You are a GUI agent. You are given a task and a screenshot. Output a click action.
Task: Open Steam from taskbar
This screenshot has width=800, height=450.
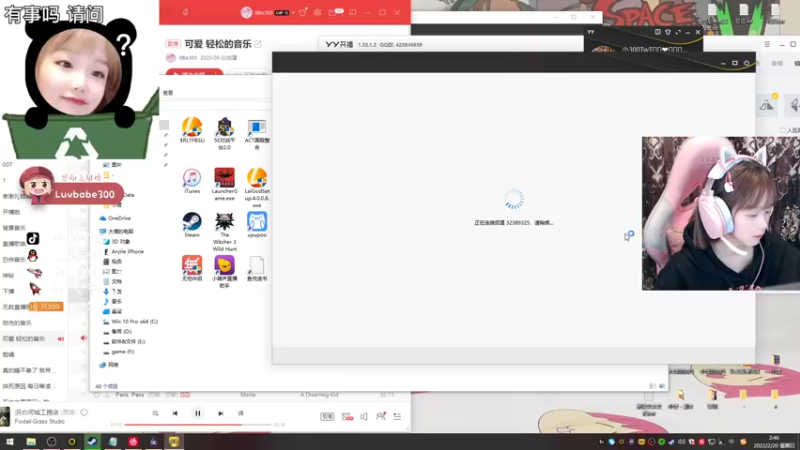click(x=92, y=442)
